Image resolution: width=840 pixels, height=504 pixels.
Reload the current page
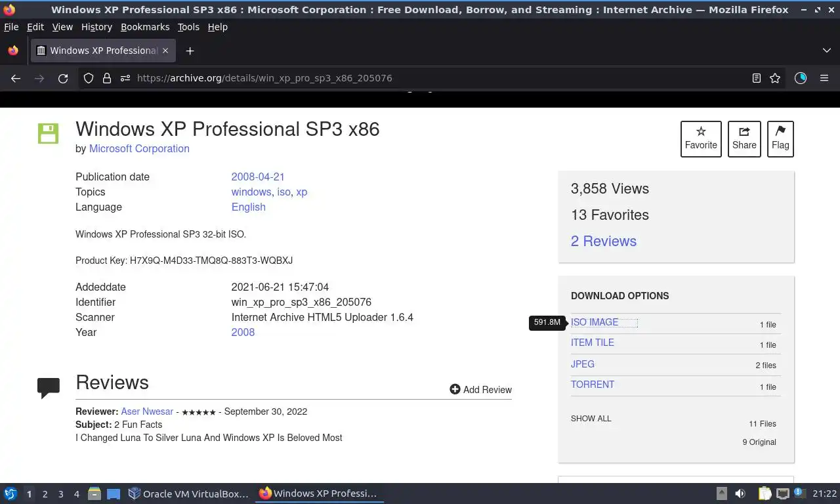point(63,78)
